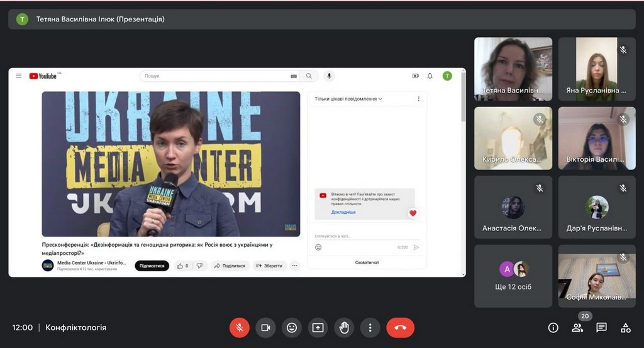Click the present screen button

[318, 327]
